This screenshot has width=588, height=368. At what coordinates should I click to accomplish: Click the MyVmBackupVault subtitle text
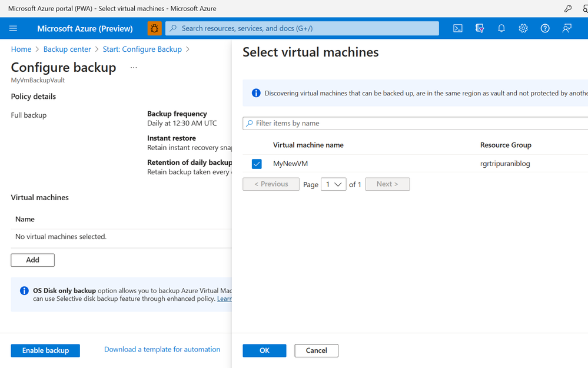click(38, 80)
